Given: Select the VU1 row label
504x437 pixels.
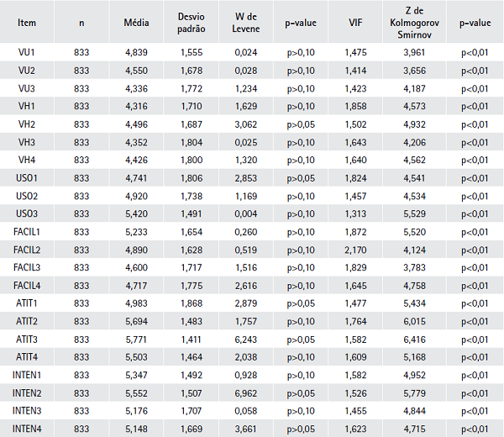Looking at the screenshot, I should pos(27,53).
